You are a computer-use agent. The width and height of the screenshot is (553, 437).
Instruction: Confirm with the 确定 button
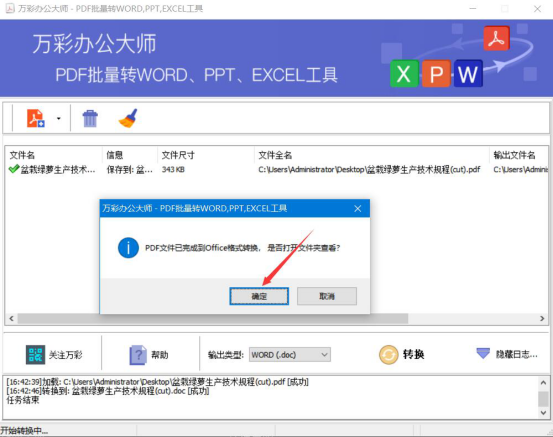[x=259, y=296]
